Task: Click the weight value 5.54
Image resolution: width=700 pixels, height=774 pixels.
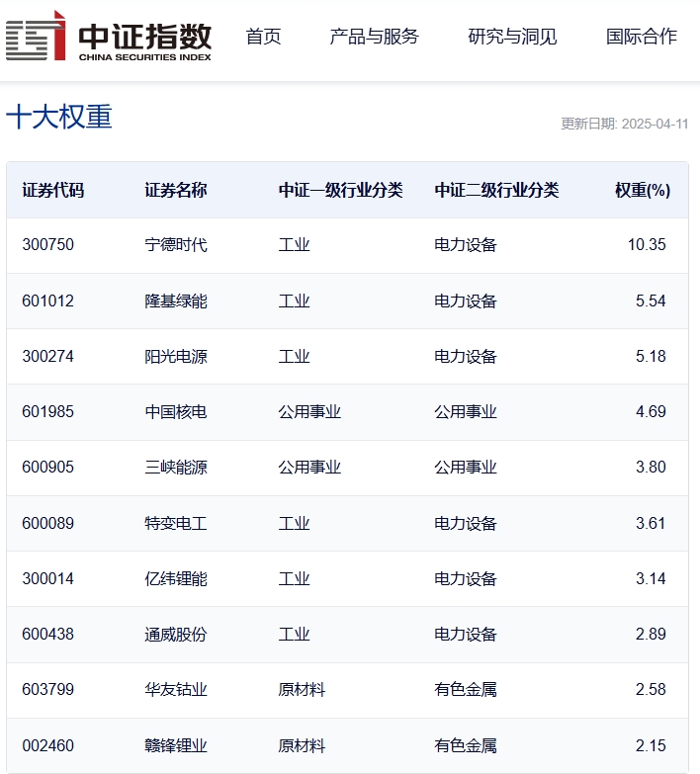Action: [651, 301]
